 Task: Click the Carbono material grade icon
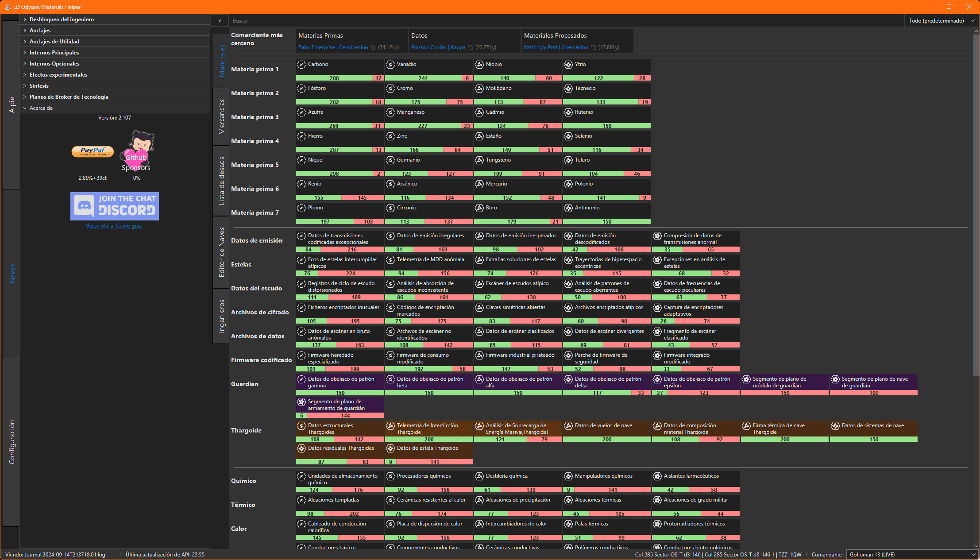(x=301, y=65)
